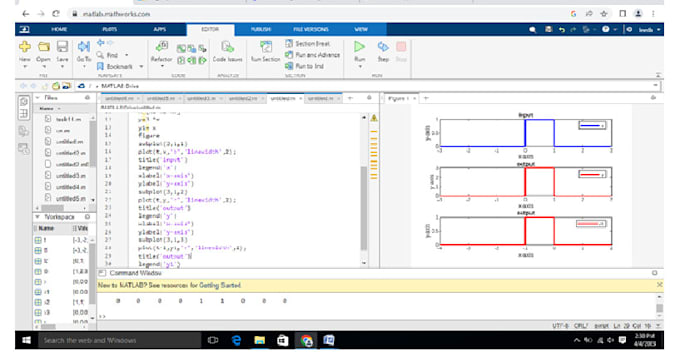Screen dimensions: 680x362
Task: Switch to the PUBLISH ribbon tab
Action: [261, 29]
